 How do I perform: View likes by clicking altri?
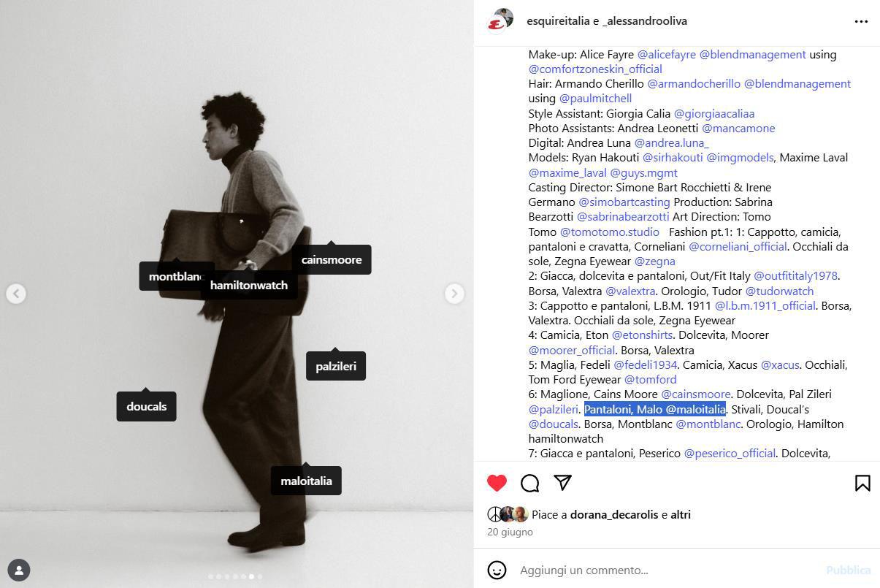point(681,514)
